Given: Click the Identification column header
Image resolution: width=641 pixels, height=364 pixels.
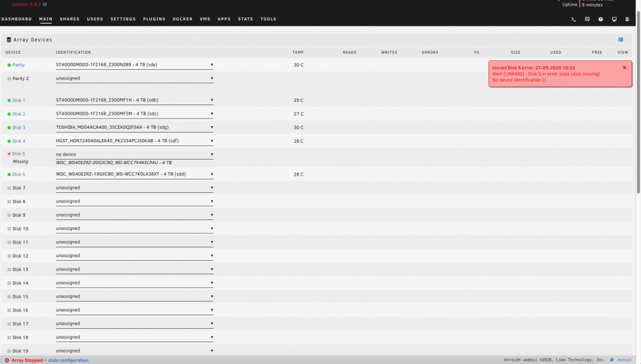Looking at the screenshot, I should pyautogui.click(x=73, y=53).
